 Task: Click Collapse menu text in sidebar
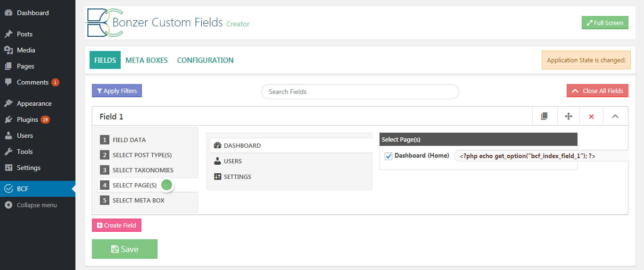pos(37,205)
